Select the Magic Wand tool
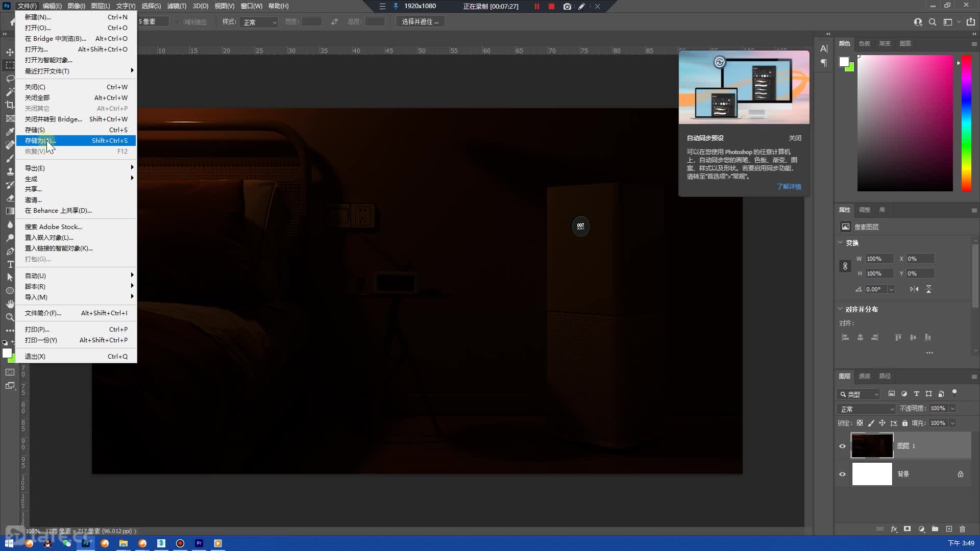Screen dimensions: 980x551 tap(10, 92)
